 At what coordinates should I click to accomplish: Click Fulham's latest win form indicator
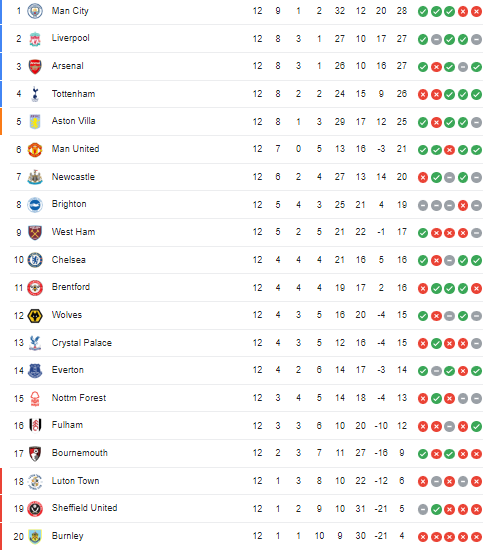tap(476, 426)
